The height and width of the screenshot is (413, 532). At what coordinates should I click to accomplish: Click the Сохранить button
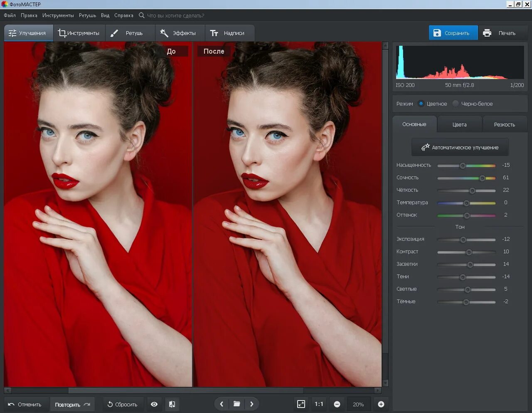click(x=453, y=33)
